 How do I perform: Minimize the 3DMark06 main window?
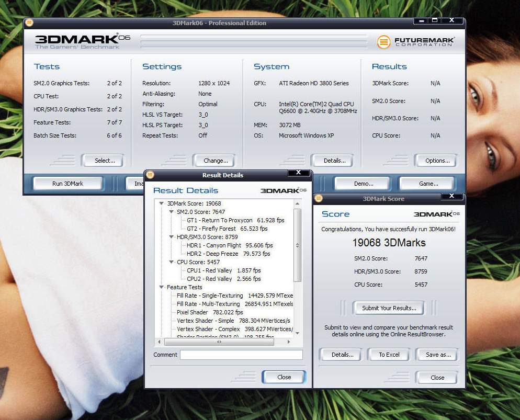coord(421,20)
